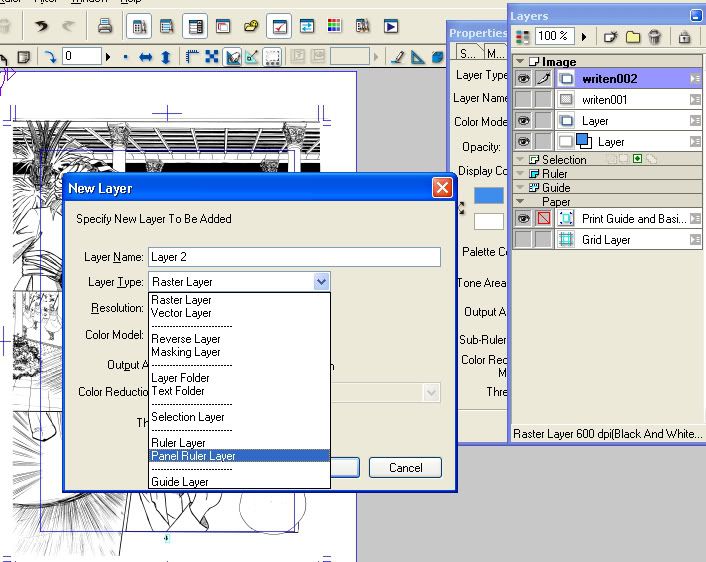706x562 pixels.
Task: Expand the Ruler layer group
Action: point(520,173)
